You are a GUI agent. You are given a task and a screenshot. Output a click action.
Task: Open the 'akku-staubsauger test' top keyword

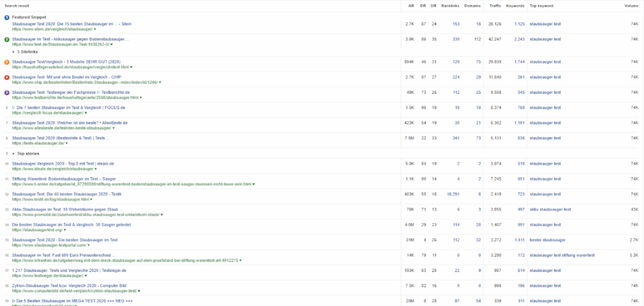coord(550,209)
